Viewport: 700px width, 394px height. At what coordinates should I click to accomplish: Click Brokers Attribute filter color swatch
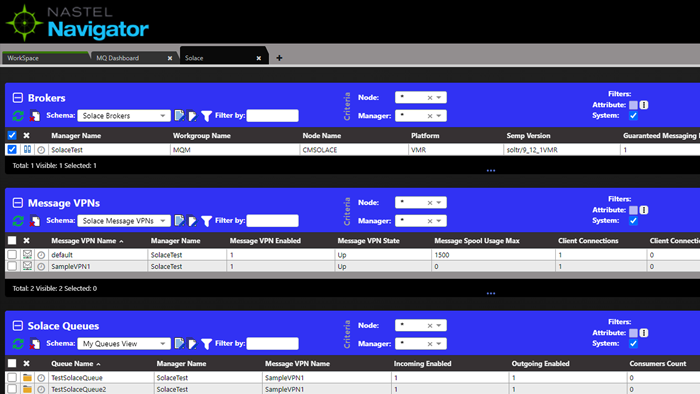click(633, 105)
